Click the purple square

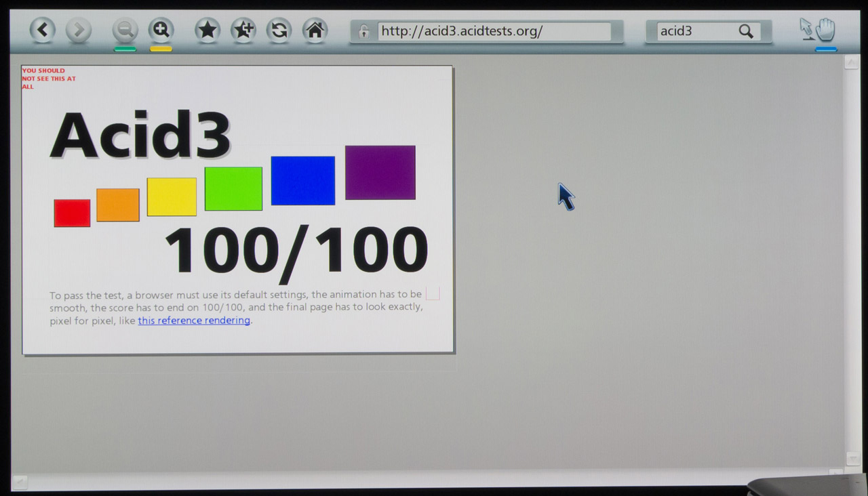[x=380, y=172]
